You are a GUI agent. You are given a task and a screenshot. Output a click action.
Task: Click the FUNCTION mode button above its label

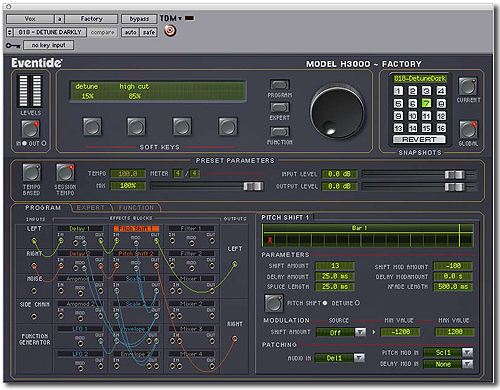click(x=280, y=132)
